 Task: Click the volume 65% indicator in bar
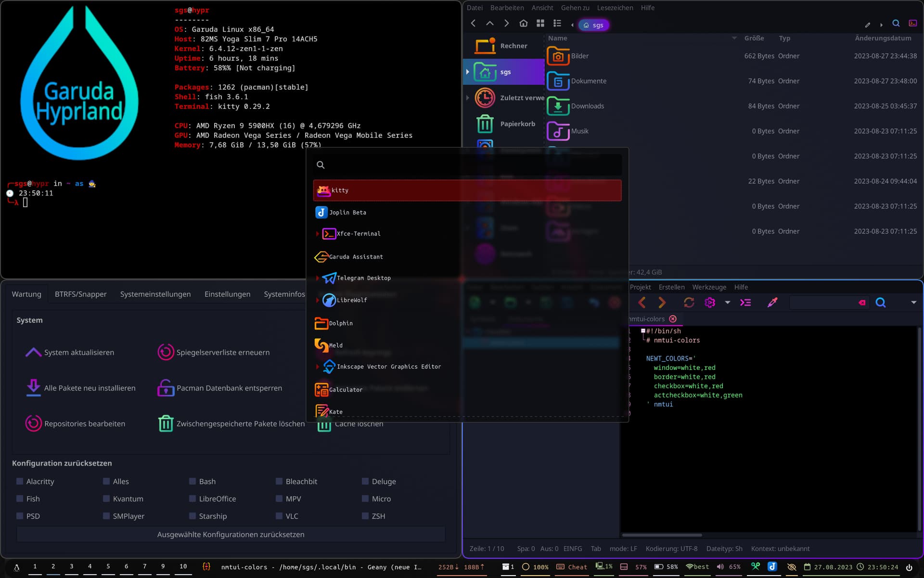728,567
